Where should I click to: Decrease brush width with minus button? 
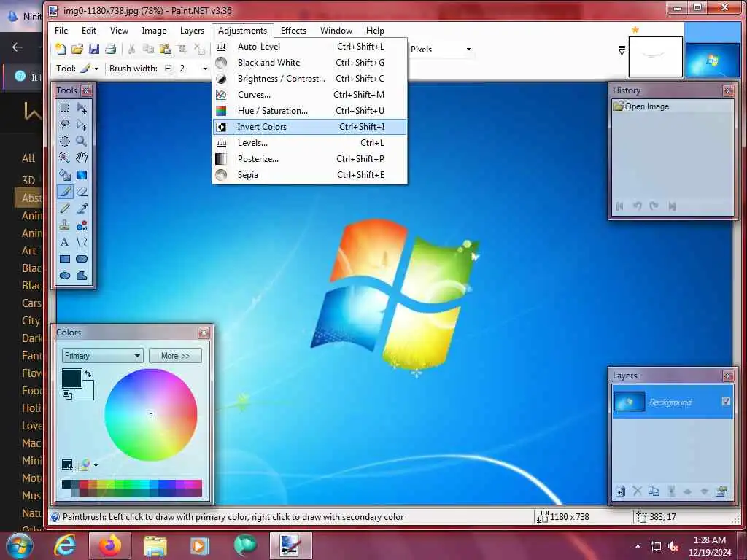169,69
